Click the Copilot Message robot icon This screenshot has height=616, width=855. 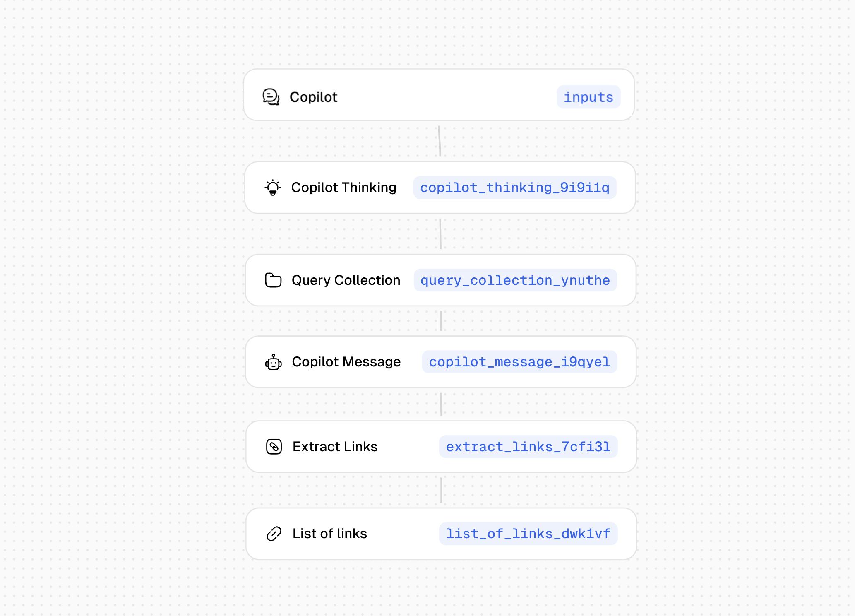273,362
